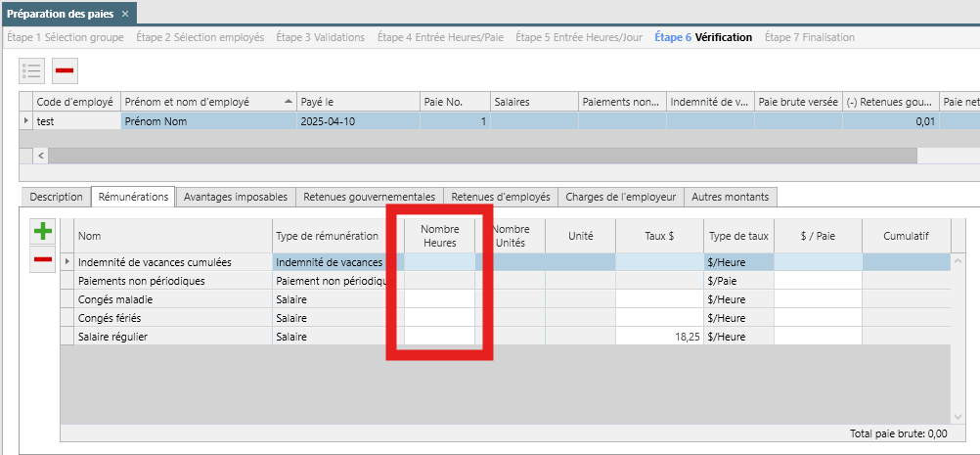Click left arrow of employee grid horizontal scrollbar
Image resolution: width=980 pixels, height=455 pixels.
[x=41, y=156]
